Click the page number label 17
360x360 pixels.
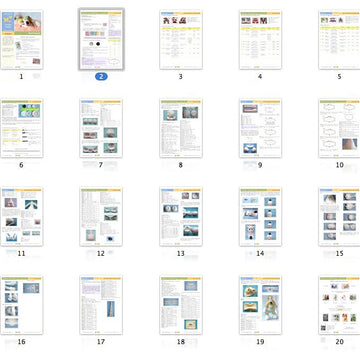pos(101,342)
